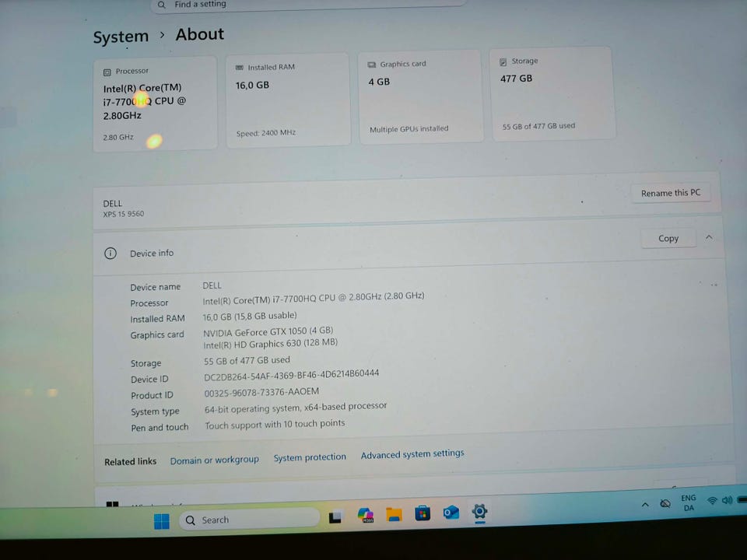Open the Windows Start menu
This screenshot has height=560, width=747.
pyautogui.click(x=162, y=521)
